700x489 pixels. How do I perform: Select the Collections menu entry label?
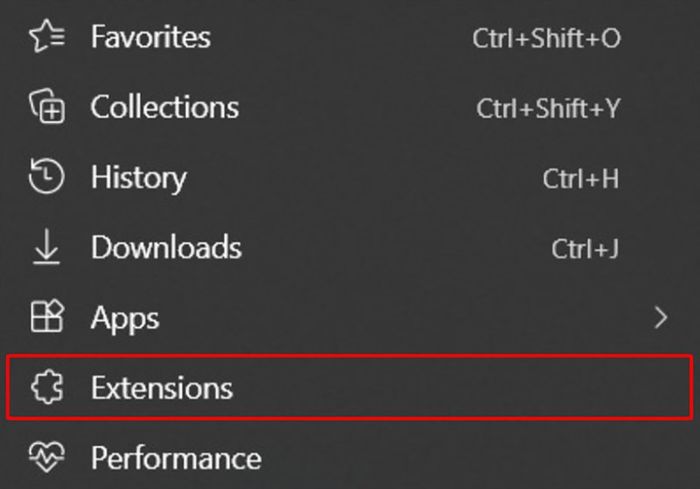(164, 107)
